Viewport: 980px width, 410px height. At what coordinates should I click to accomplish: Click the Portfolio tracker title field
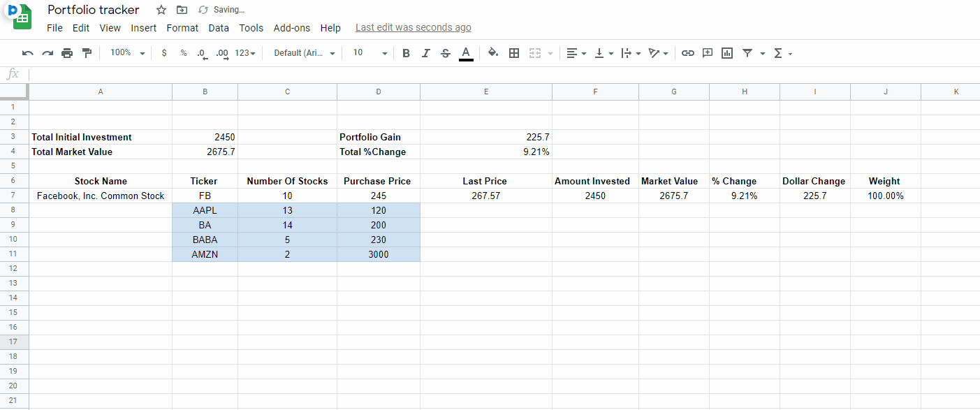94,10
